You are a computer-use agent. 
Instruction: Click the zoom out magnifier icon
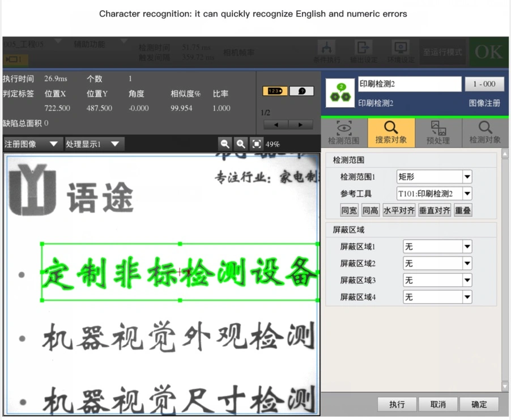point(225,144)
